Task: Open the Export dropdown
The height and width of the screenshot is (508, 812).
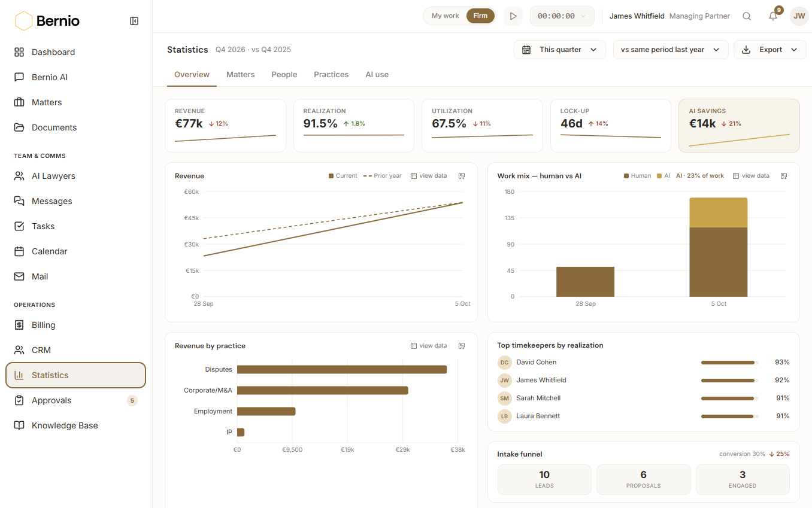Action: click(x=770, y=50)
